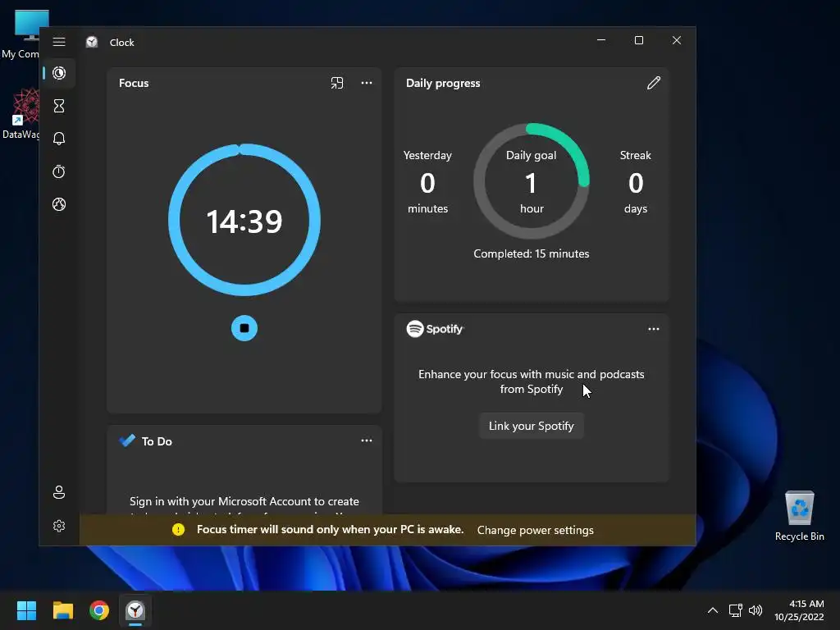
Task: Select Focus sessions in the sidebar
Action: tap(59, 73)
